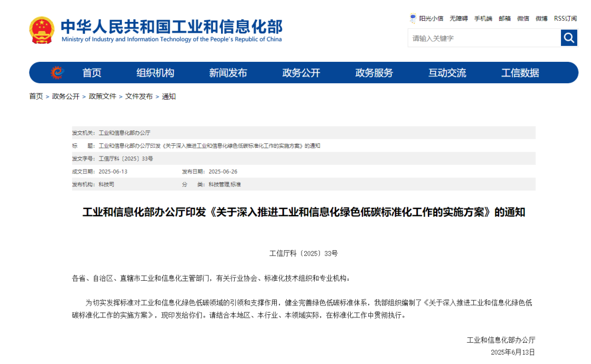Viewport: 591px width, 364px height.
Task: Open the RSS订阅 subscription link
Action: click(565, 19)
